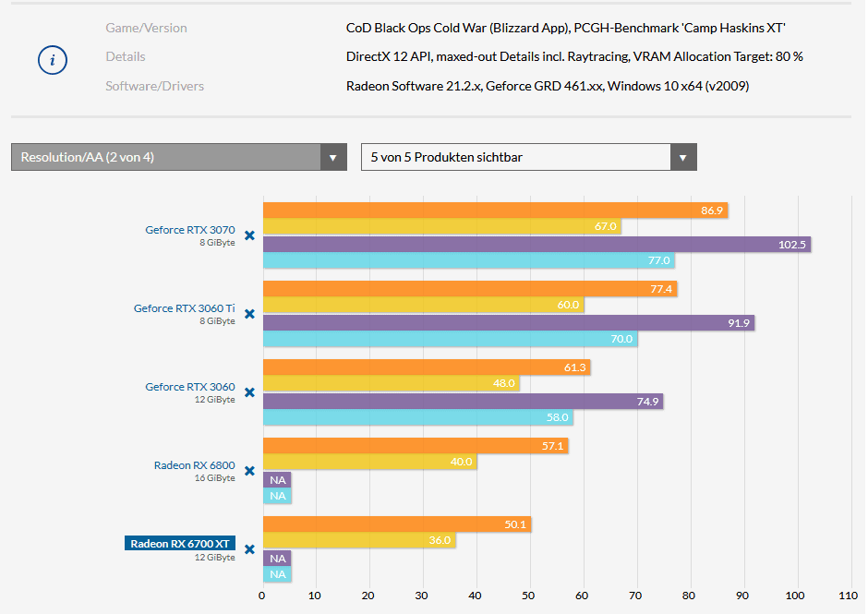The width and height of the screenshot is (868, 614).
Task: Click the cyan NA bar for RX 6800
Action: click(x=277, y=497)
